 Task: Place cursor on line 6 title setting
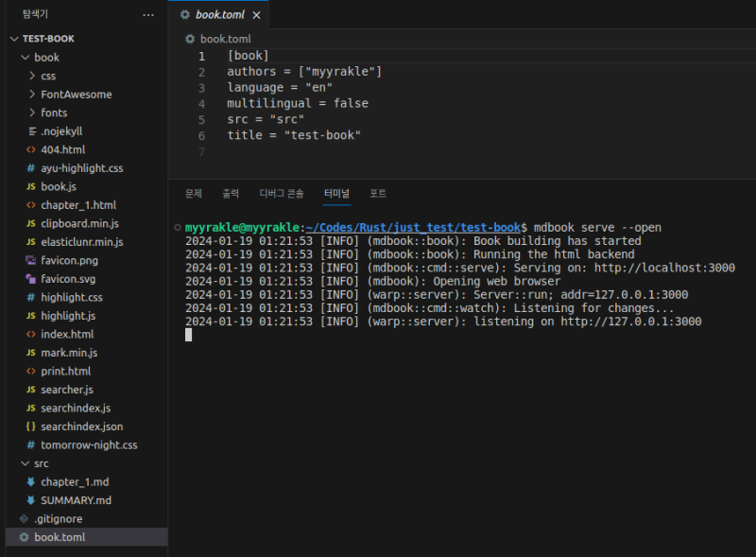point(294,135)
